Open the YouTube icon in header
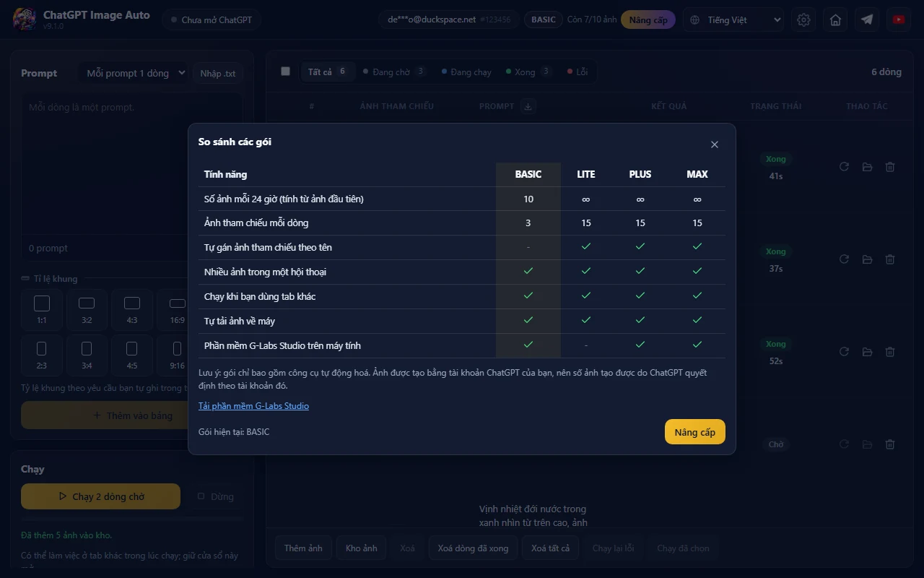 click(x=899, y=20)
